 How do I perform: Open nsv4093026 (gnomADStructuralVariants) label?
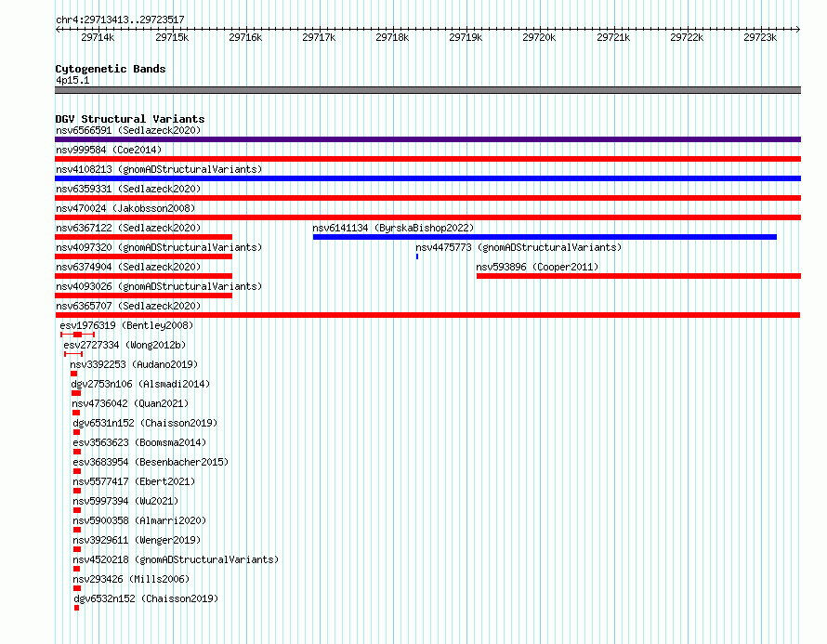(x=159, y=286)
